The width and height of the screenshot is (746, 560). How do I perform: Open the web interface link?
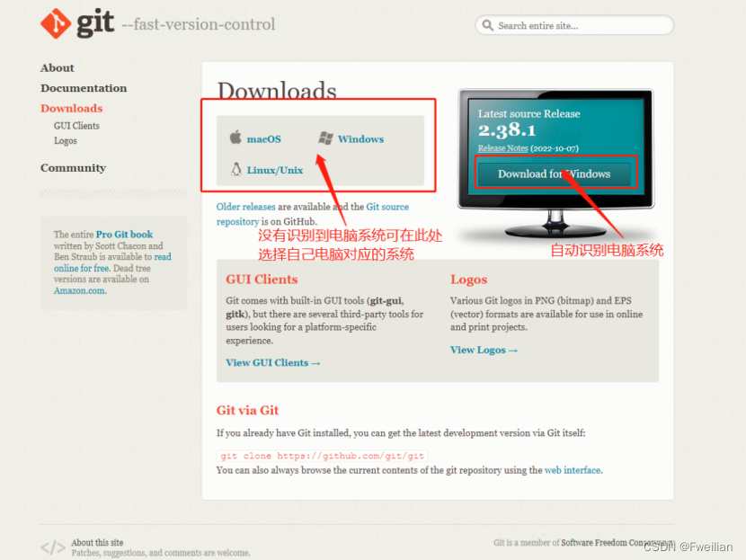(x=573, y=470)
